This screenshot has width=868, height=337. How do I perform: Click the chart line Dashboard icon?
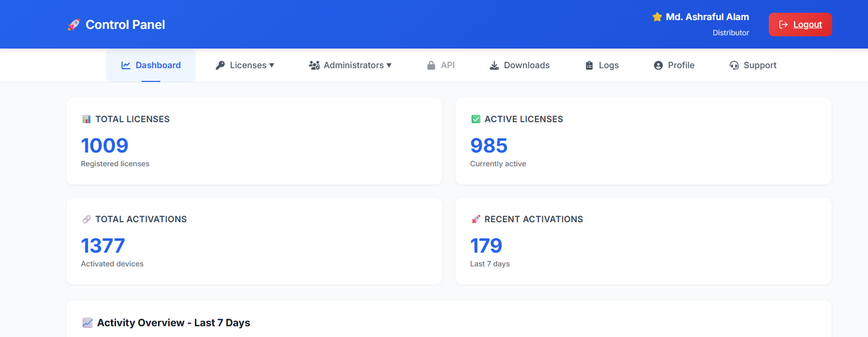(126, 66)
